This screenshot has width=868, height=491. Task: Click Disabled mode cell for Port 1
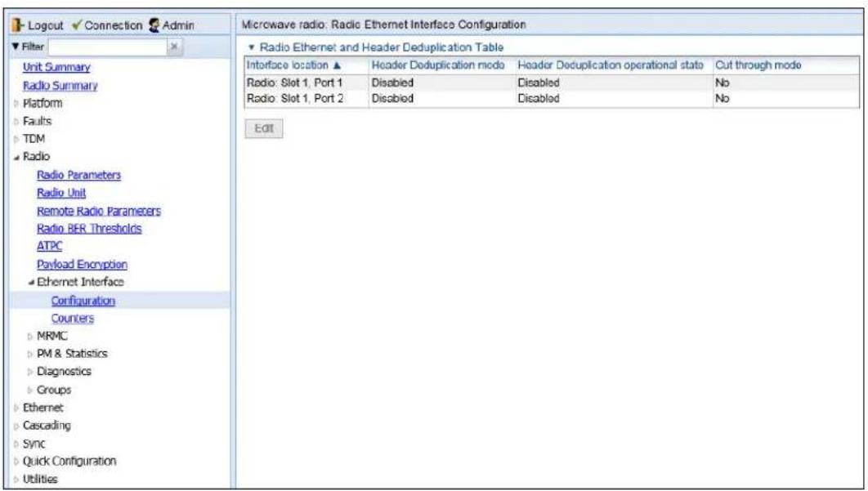(392, 83)
